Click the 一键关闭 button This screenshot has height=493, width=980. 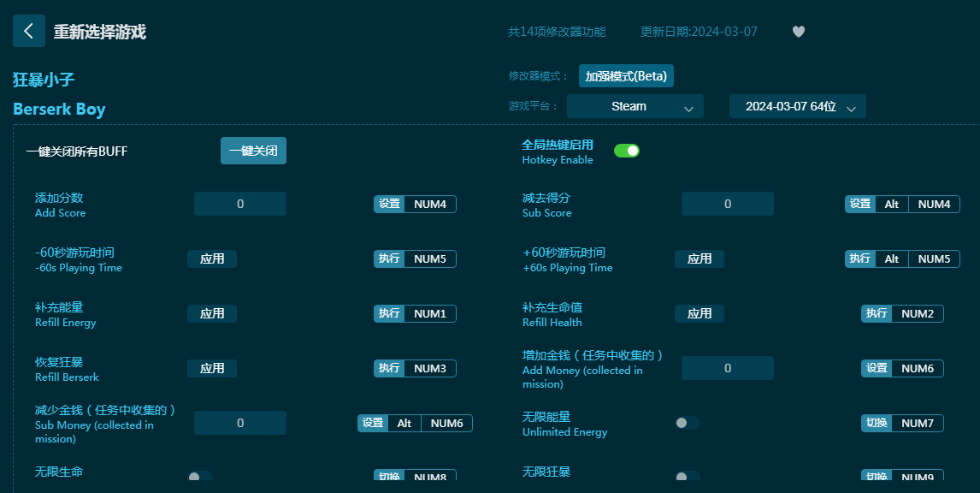point(253,151)
